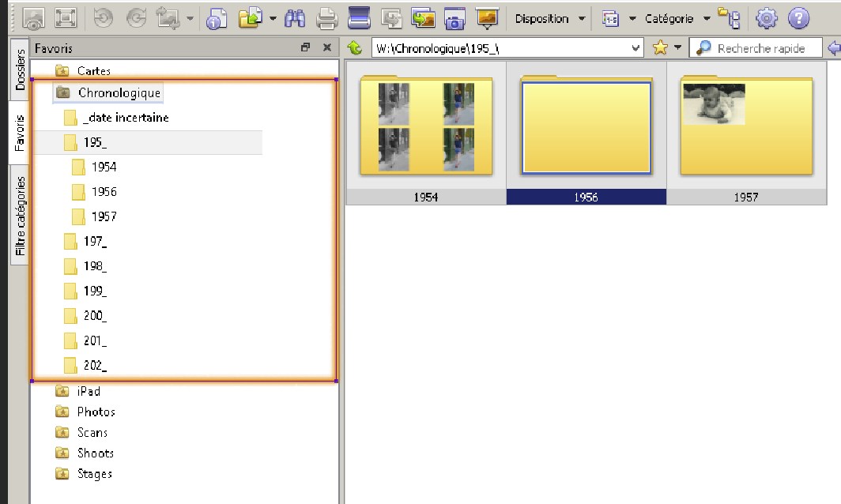
Task: Click the rotate left icon
Action: pos(104,18)
